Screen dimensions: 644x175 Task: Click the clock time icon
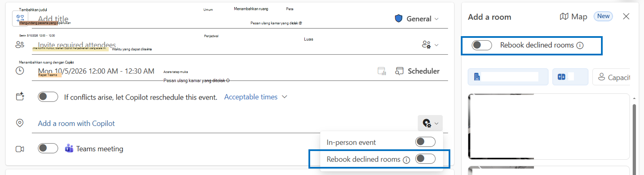pyautogui.click(x=20, y=71)
